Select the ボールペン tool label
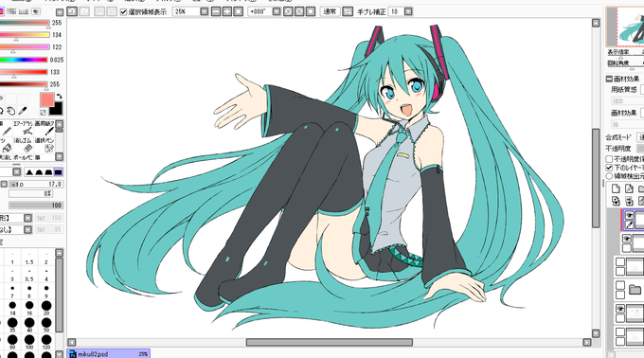The image size is (644, 358). pos(23,157)
